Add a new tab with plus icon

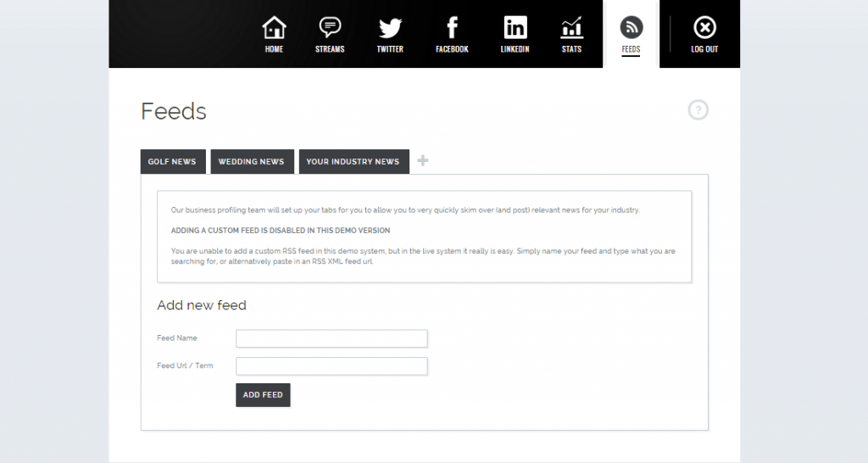[x=423, y=160]
